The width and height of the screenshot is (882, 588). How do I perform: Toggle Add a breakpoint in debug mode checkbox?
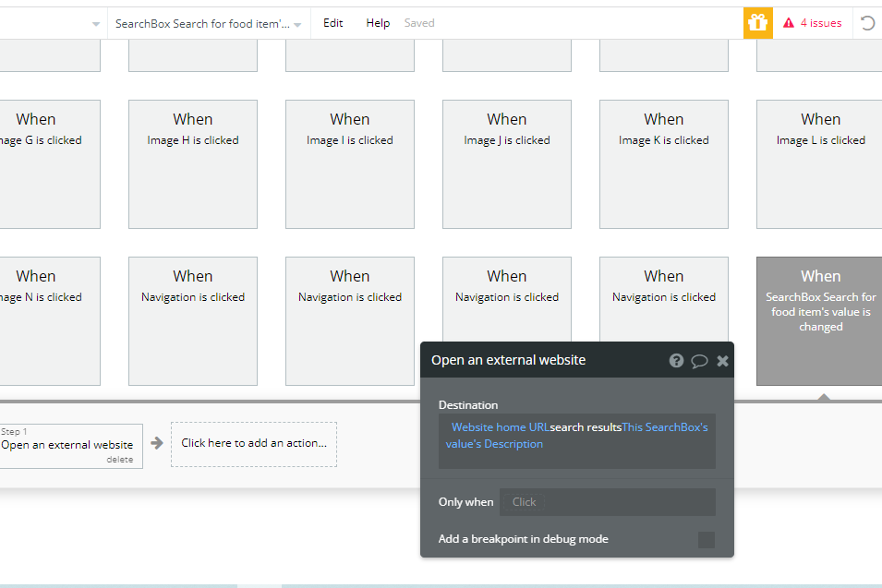pos(707,540)
